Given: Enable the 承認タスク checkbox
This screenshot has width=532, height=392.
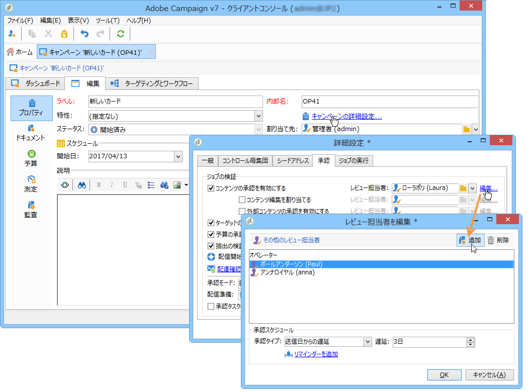Looking at the screenshot, I should [x=211, y=306].
